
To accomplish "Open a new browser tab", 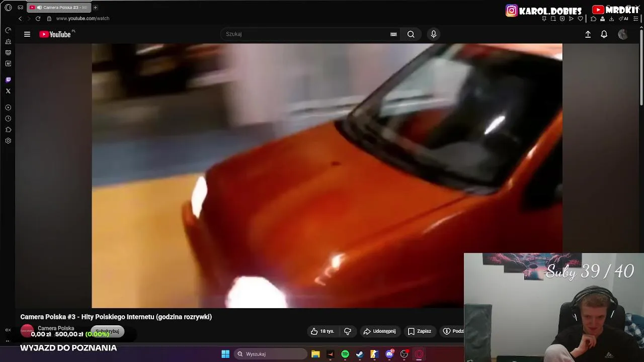I will tap(95, 8).
